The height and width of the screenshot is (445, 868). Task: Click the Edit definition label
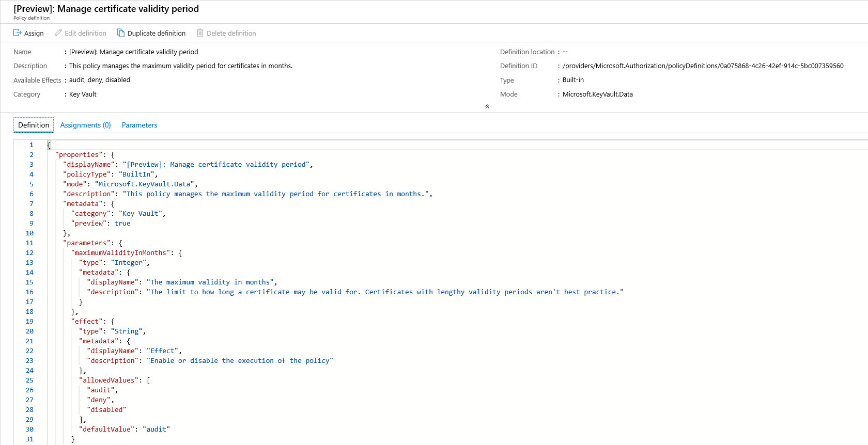[x=86, y=33]
